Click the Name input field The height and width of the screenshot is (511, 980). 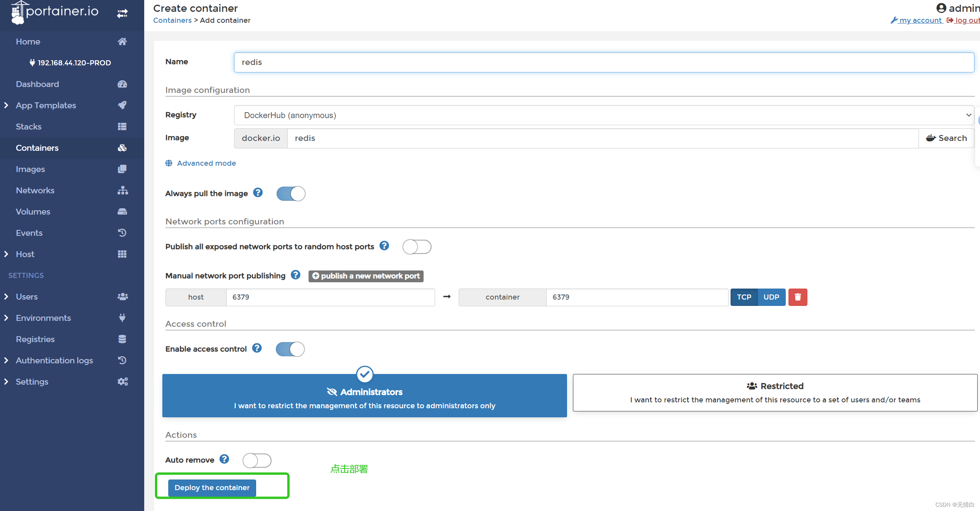pos(604,62)
